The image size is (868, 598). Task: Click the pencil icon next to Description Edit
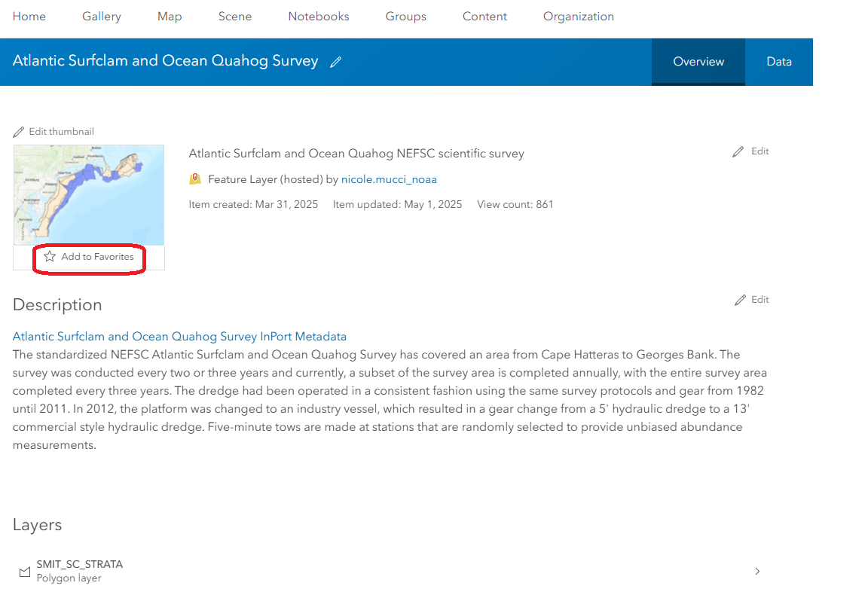click(x=740, y=300)
